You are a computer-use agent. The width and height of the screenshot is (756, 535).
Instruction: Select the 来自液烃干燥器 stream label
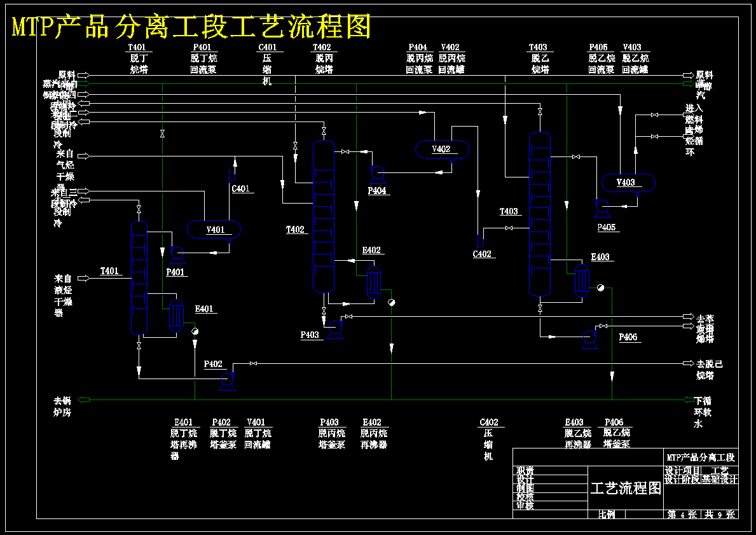coord(63,295)
